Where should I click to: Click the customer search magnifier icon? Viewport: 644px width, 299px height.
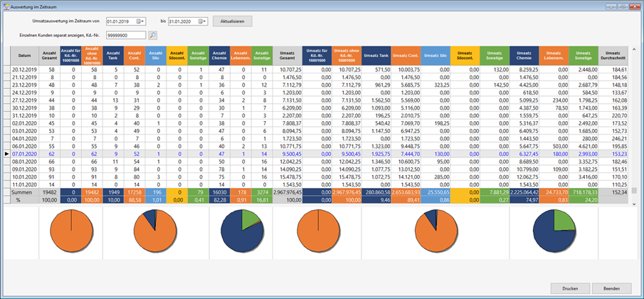click(152, 34)
